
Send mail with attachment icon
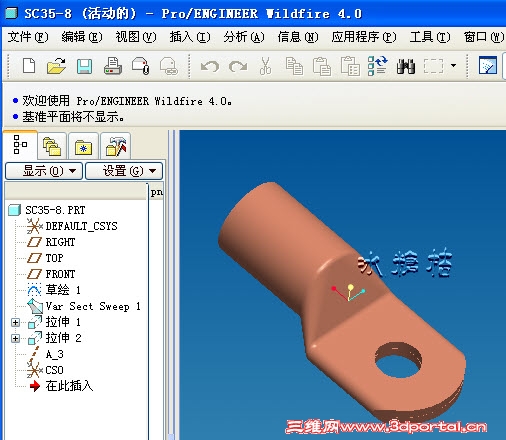coord(141,66)
